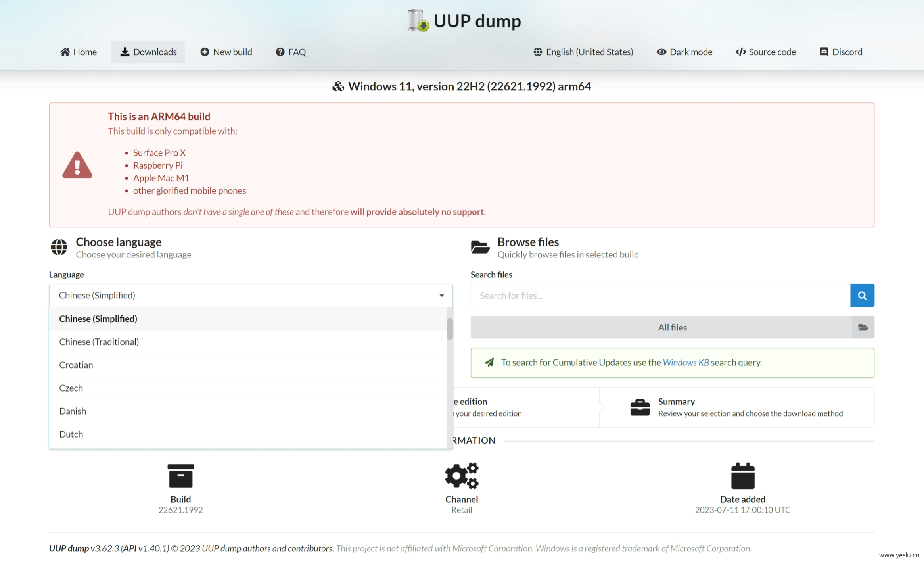This screenshot has width=924, height=563.
Task: Open the New build page
Action: click(226, 52)
